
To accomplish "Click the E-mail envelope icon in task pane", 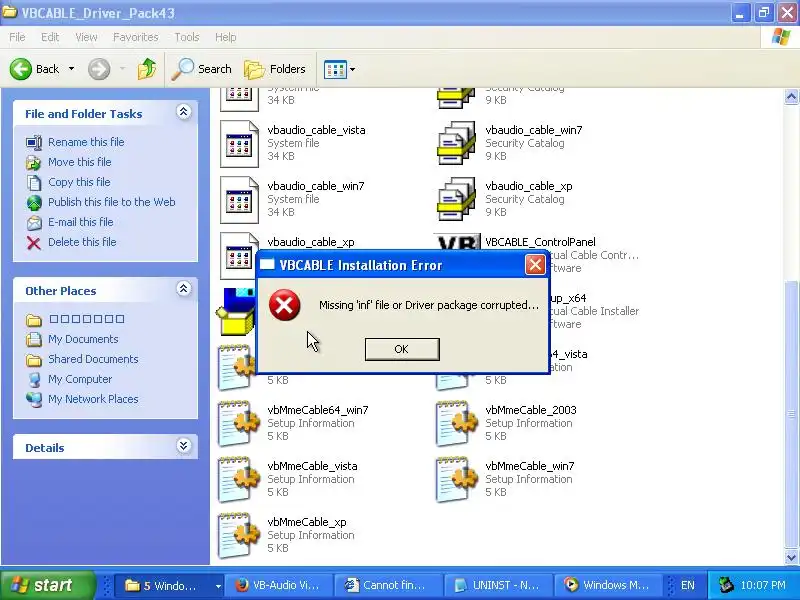I will 34,223.
